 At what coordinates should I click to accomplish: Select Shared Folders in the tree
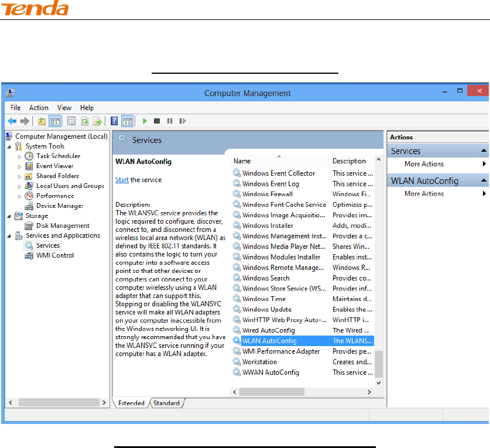(x=57, y=176)
